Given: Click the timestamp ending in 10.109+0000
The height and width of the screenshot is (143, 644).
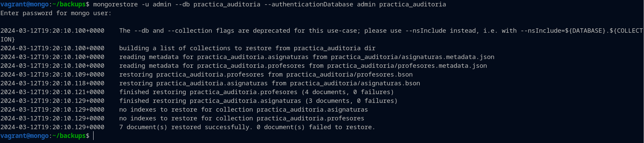Looking at the screenshot, I should pyautogui.click(x=52, y=75).
